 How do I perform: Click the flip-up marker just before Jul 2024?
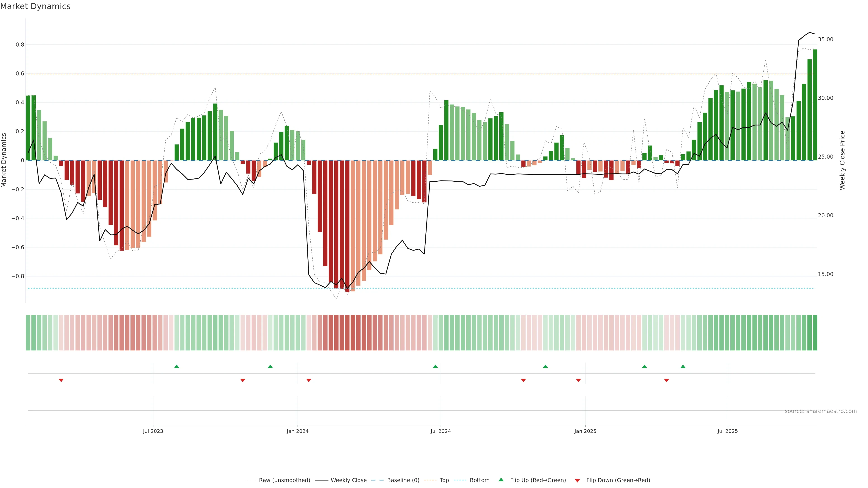(x=435, y=366)
